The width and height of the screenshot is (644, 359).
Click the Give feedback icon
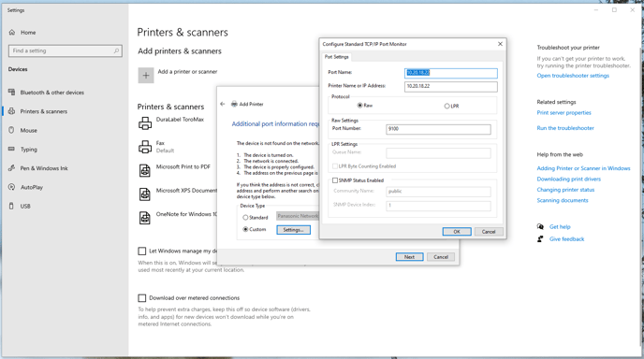click(x=540, y=238)
